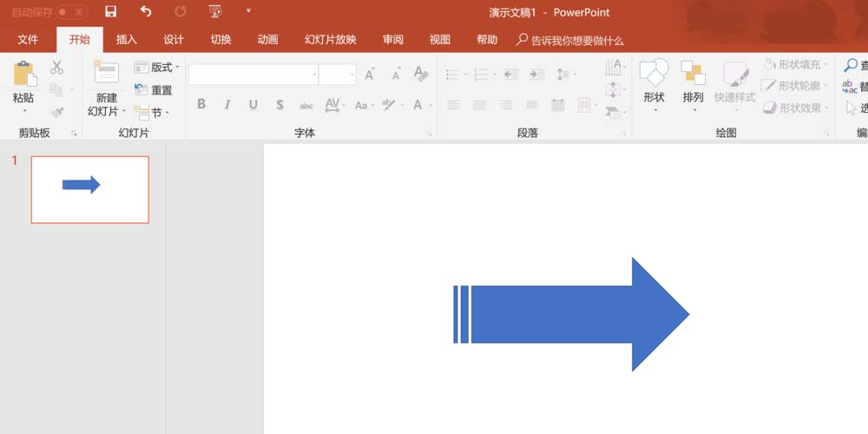
Task: Switch to the 设计 tab
Action: 174,40
